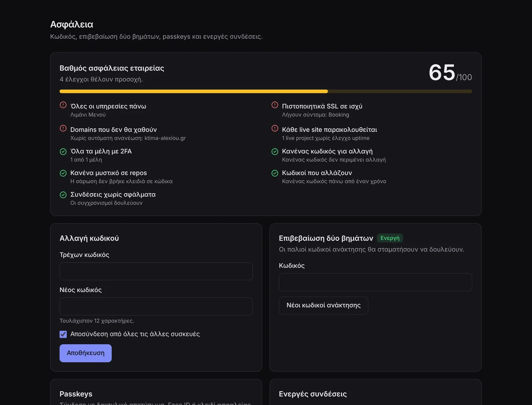Click the text Πιστοποιητικά SSL σε ισχύ
The height and width of the screenshot is (405, 532).
click(x=322, y=106)
